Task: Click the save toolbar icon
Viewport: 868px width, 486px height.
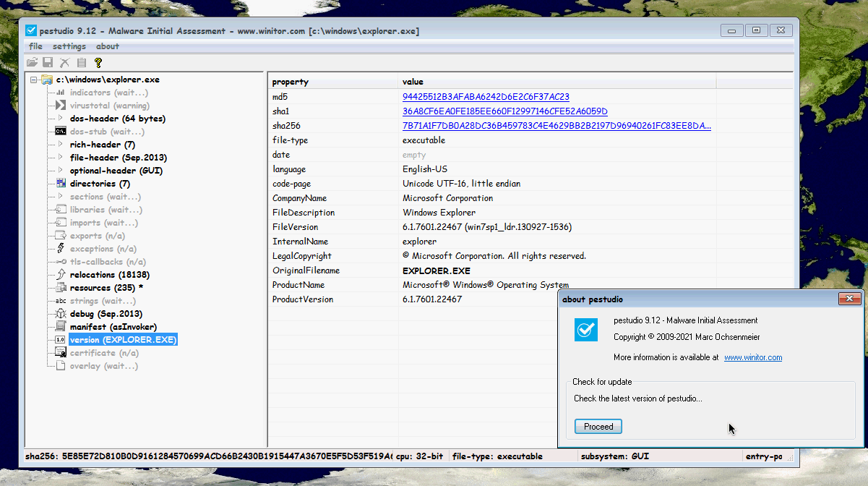Action: (48, 63)
